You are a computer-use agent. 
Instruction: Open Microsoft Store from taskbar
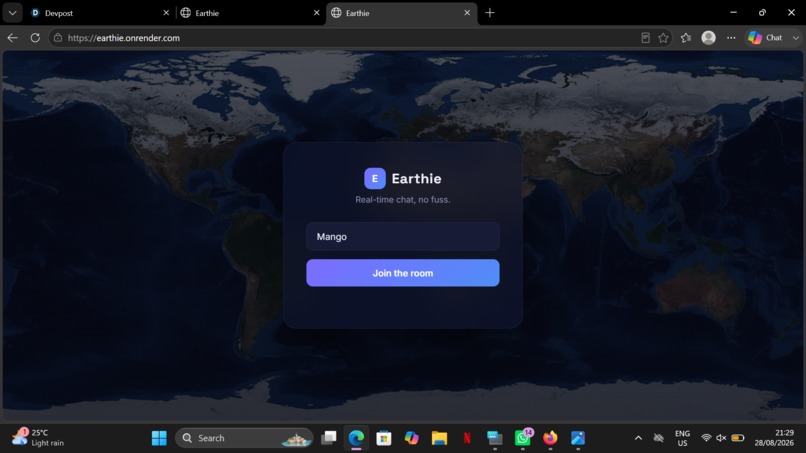tap(384, 438)
